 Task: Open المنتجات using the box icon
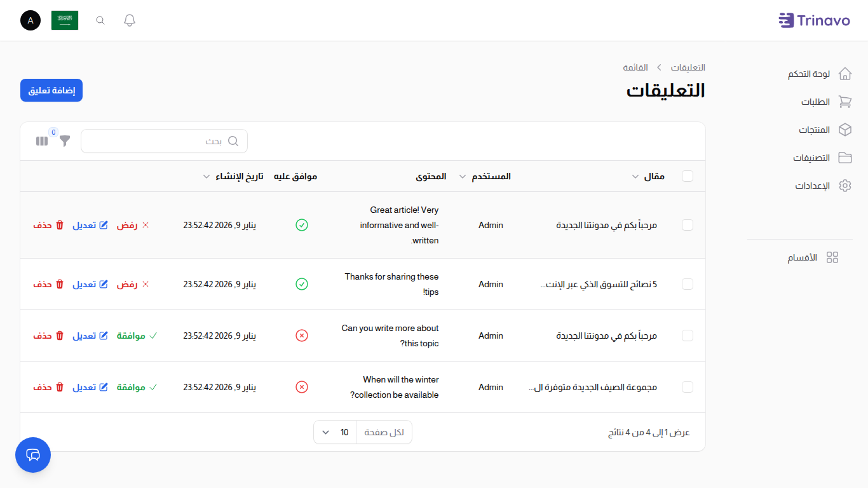[845, 130]
